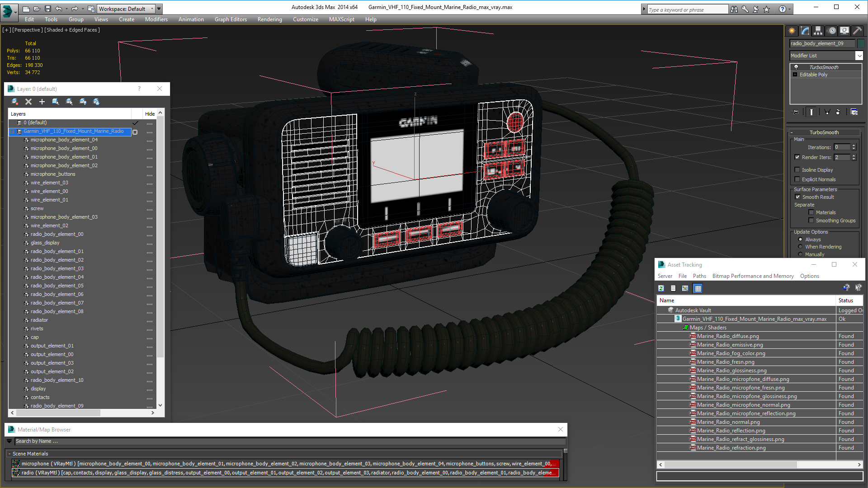
Task: Click Configure Modifier Sets icon
Action: (854, 112)
